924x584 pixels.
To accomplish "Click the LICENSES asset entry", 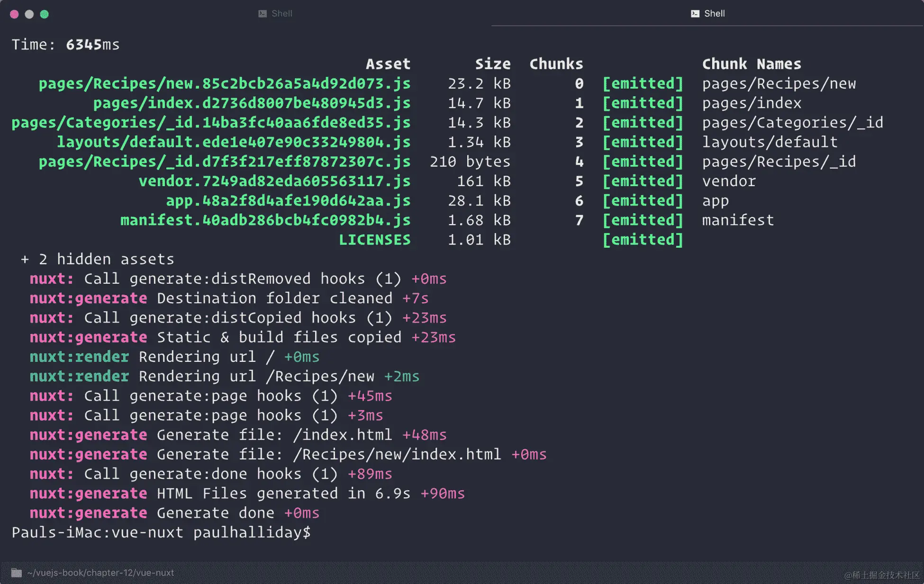I will (374, 240).
